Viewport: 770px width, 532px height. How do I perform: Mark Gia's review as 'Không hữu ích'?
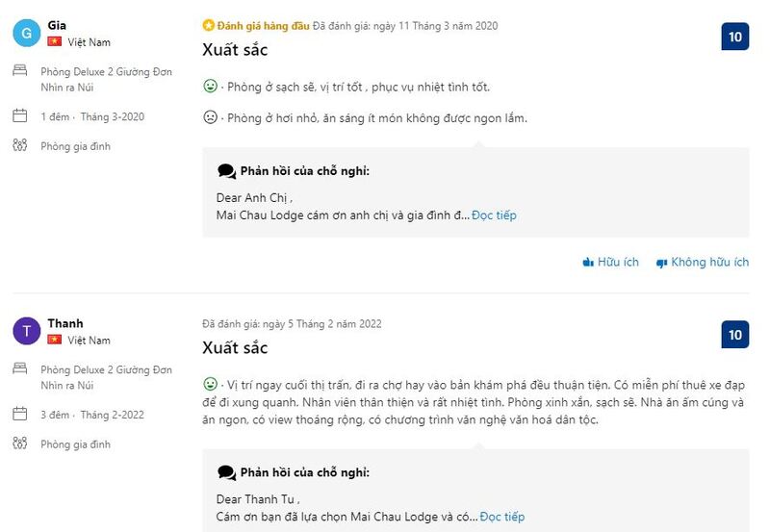pos(702,262)
